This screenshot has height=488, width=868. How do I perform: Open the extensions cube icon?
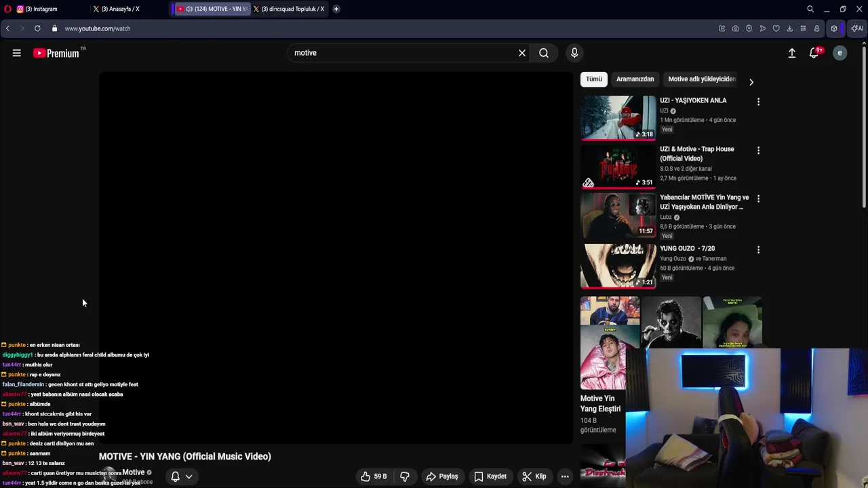(x=834, y=28)
